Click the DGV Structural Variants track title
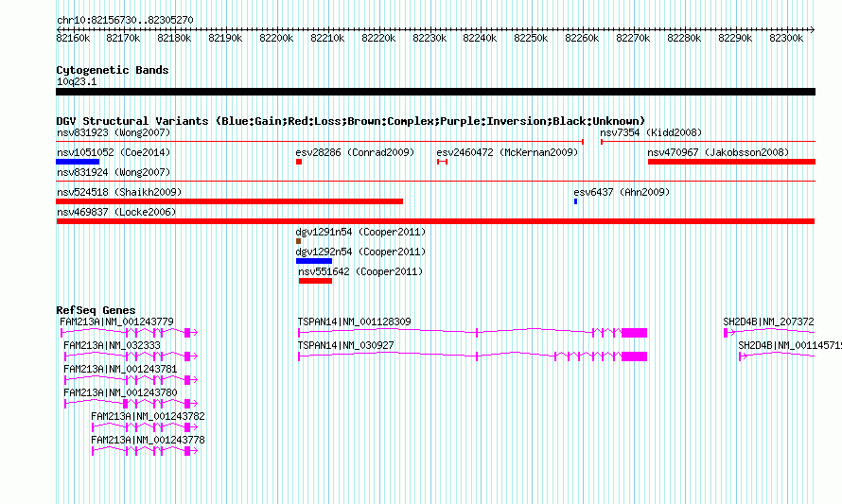 [351, 121]
